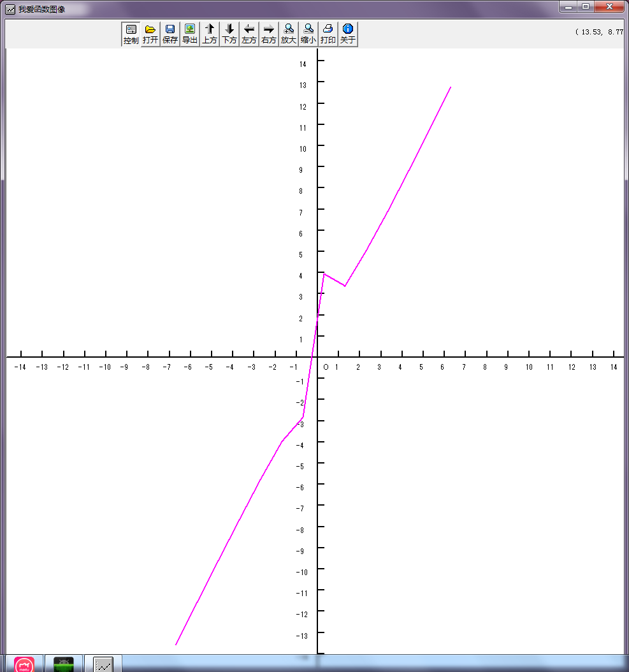Viewport: 629px width, 672px height.
Task: Close the function graph window
Action: coord(610,6)
